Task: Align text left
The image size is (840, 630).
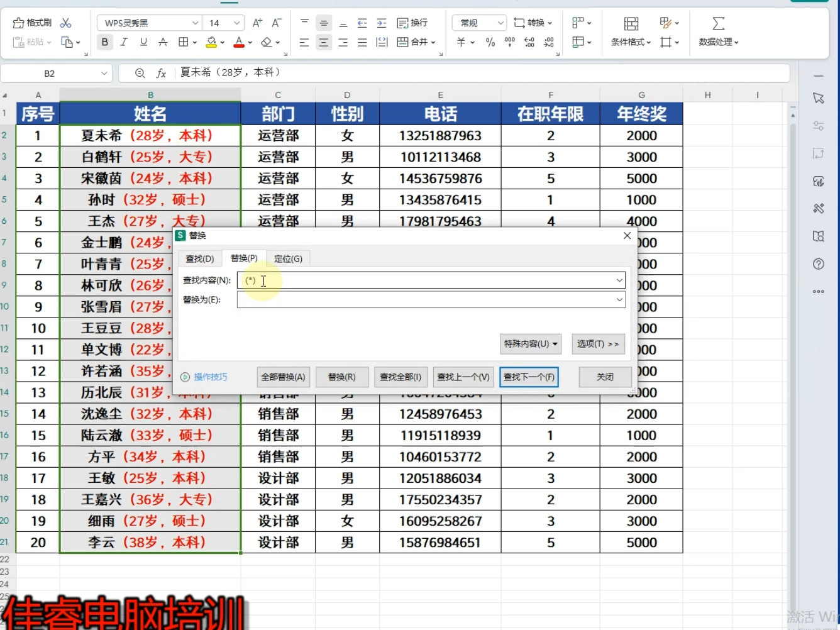Action: point(304,42)
